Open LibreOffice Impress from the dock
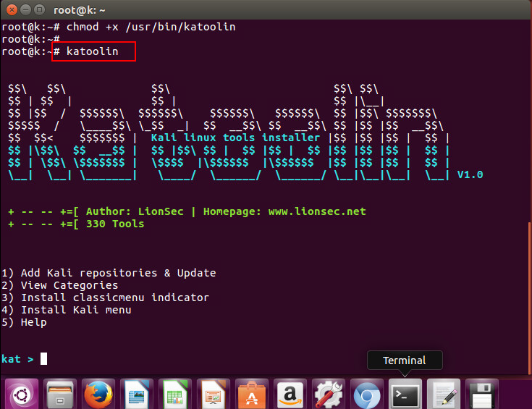Screen dimensions: 532x409 pos(214,395)
